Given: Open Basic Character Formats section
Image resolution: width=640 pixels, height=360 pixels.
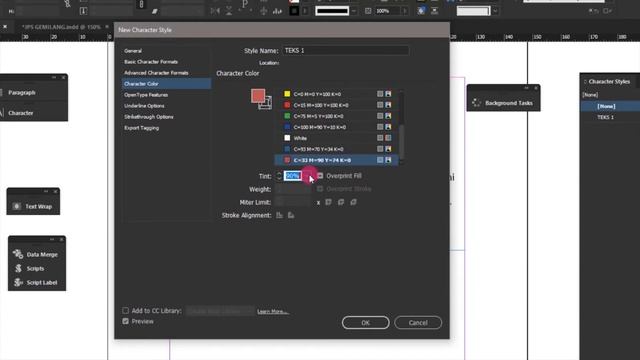Looking at the screenshot, I should point(151,62).
